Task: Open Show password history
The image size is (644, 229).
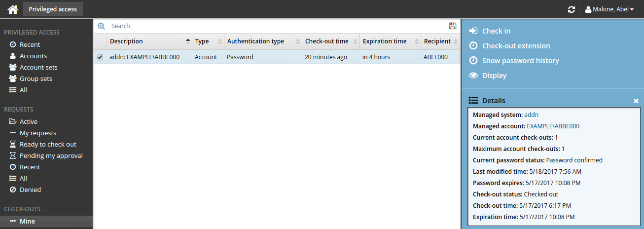Action: (520, 61)
